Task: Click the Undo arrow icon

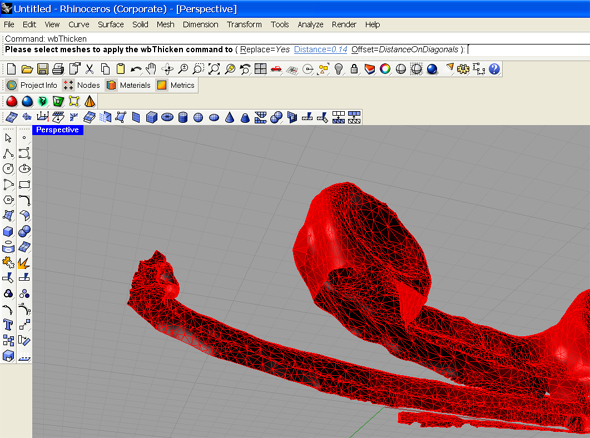Action: click(136, 69)
